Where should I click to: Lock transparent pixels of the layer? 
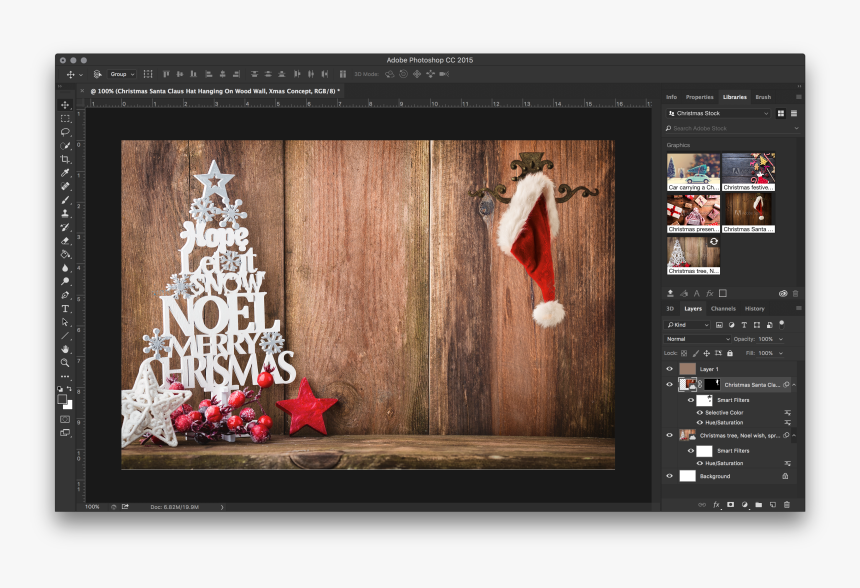pos(683,353)
